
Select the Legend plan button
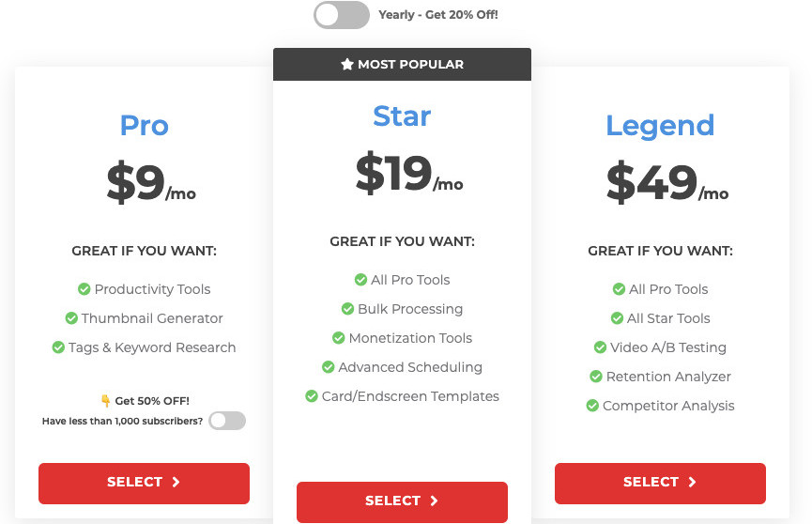point(660,483)
